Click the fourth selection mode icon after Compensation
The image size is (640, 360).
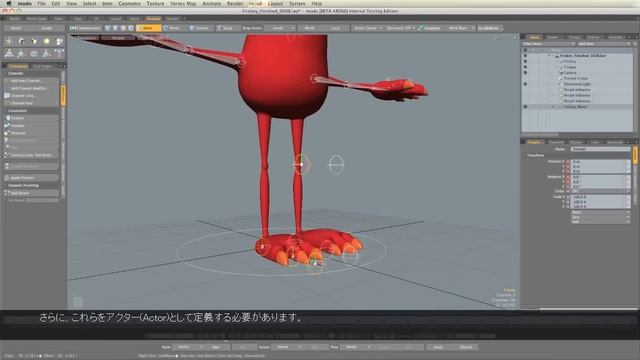(x=131, y=28)
